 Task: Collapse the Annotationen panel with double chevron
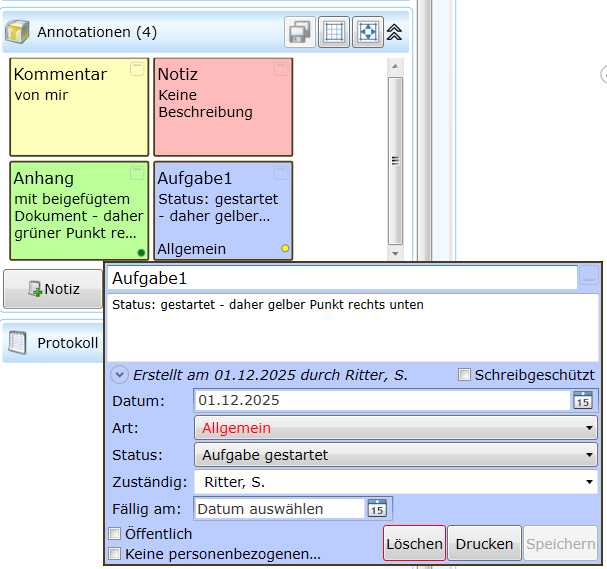(x=394, y=32)
